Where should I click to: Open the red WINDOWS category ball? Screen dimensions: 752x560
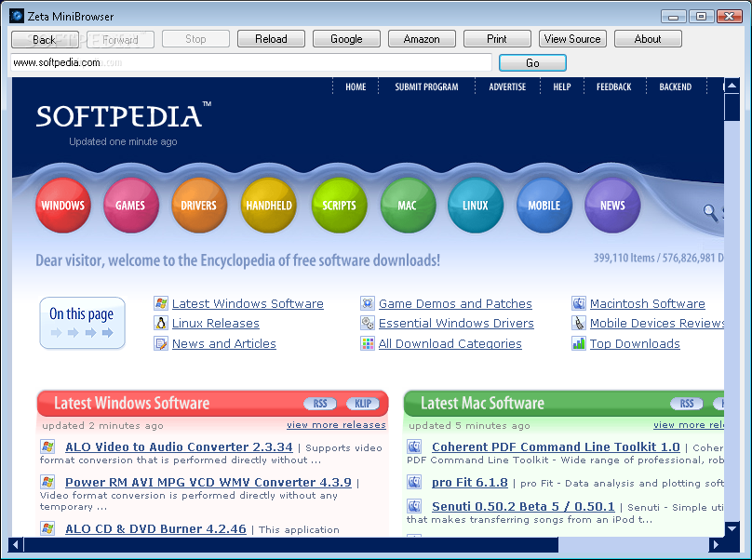point(63,206)
